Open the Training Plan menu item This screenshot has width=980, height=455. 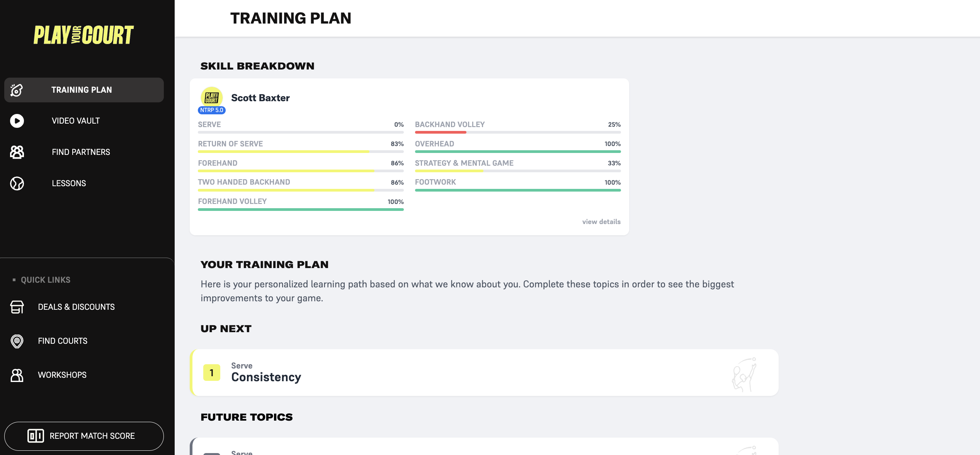[x=84, y=90]
